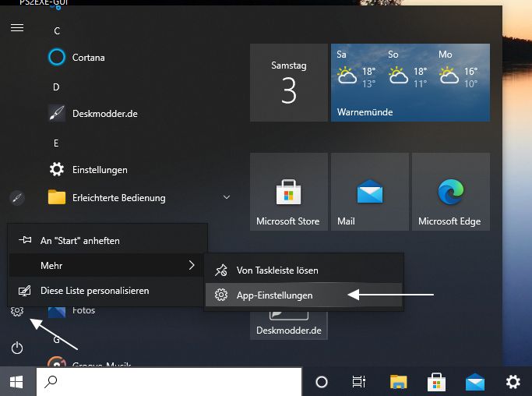Image resolution: width=532 pixels, height=396 pixels.
Task: Choose Von Taskleiste lösen
Action: tap(304, 270)
